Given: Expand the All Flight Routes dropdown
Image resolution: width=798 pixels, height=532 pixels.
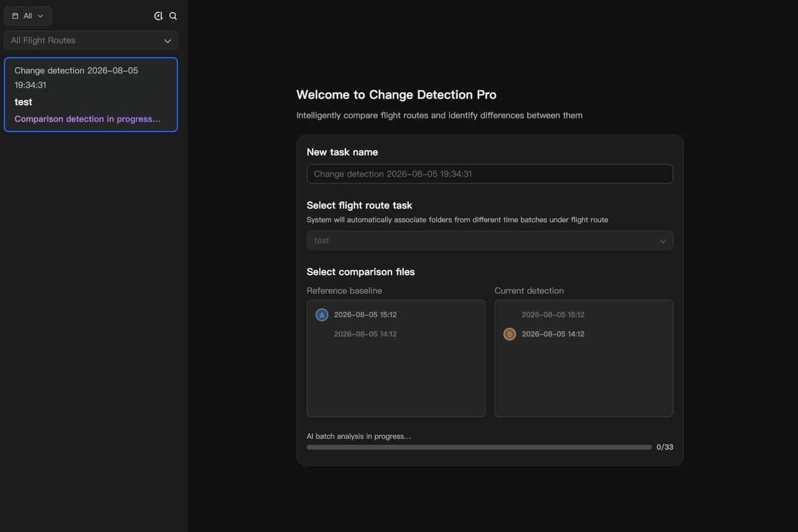Looking at the screenshot, I should click(91, 40).
